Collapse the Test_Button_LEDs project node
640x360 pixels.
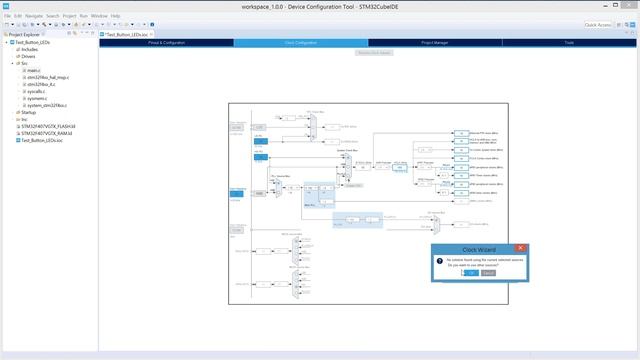click(x=7, y=42)
